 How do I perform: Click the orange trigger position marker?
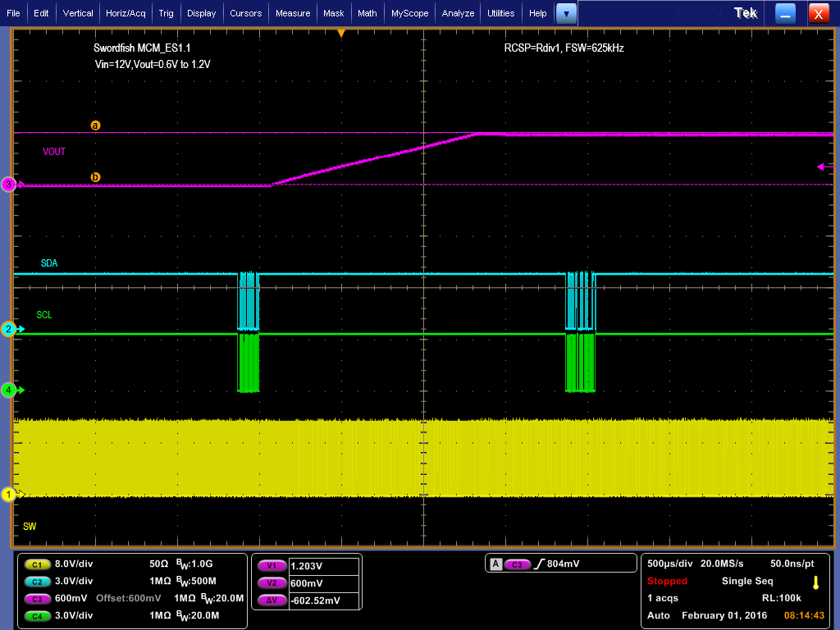tap(341, 32)
